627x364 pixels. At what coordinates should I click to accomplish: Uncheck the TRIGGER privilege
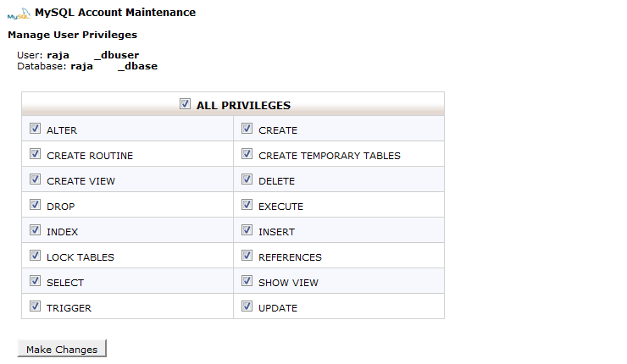(x=36, y=307)
